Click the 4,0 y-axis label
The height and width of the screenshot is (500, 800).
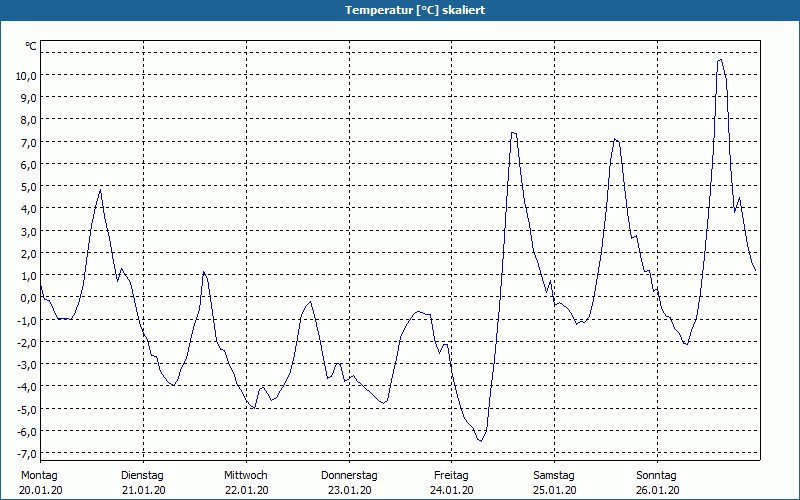pos(29,209)
